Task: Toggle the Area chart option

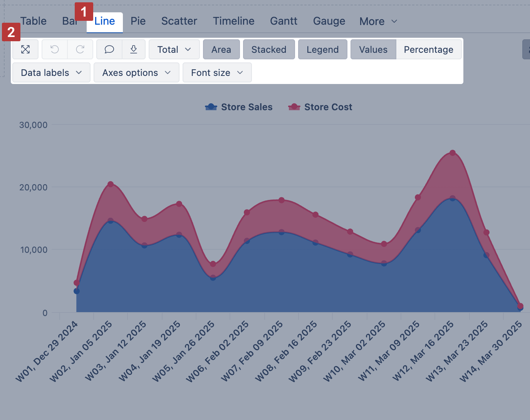Action: click(221, 50)
